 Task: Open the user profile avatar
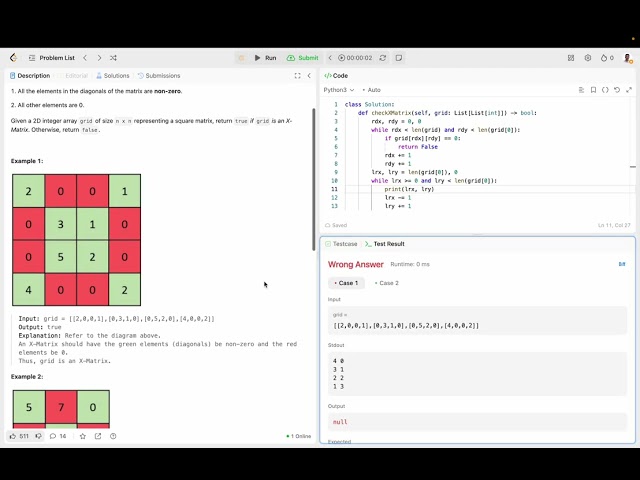[x=628, y=58]
